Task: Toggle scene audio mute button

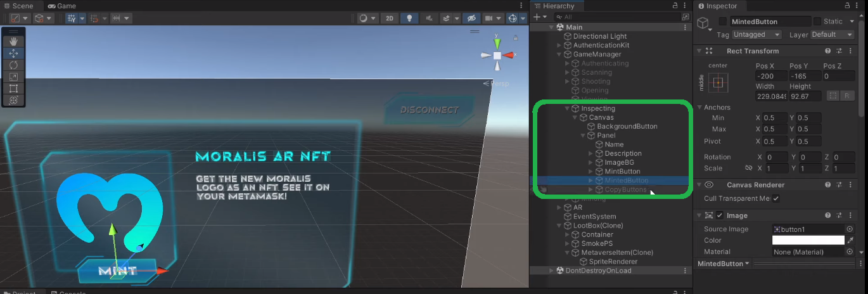Action: (x=429, y=18)
